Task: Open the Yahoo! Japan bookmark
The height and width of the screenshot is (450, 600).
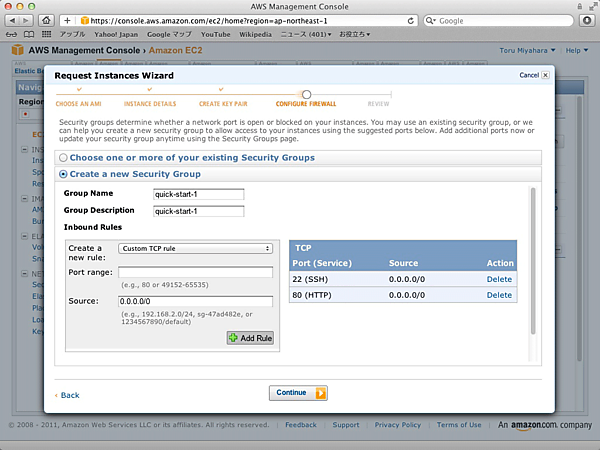Action: [x=116, y=34]
